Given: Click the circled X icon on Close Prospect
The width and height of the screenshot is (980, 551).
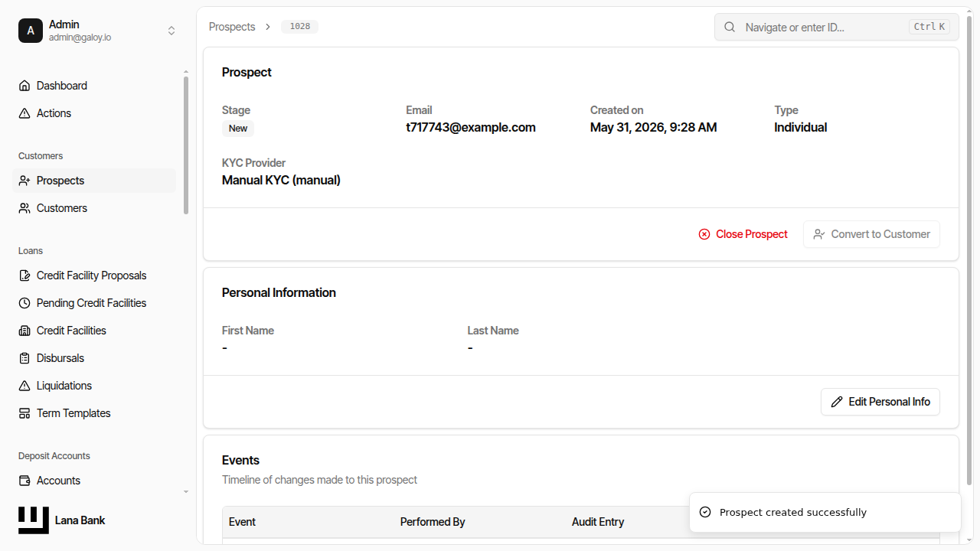Looking at the screenshot, I should click(704, 234).
